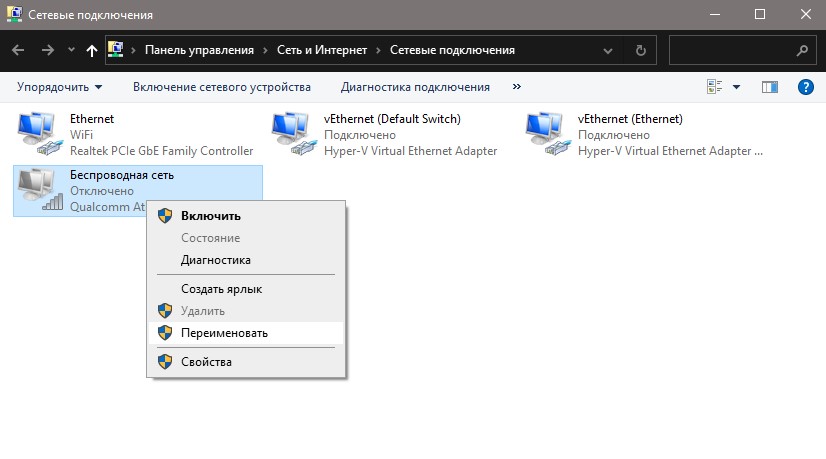The height and width of the screenshot is (459, 826).
Task: Click shield icon next to 'Удалить'
Action: point(165,310)
